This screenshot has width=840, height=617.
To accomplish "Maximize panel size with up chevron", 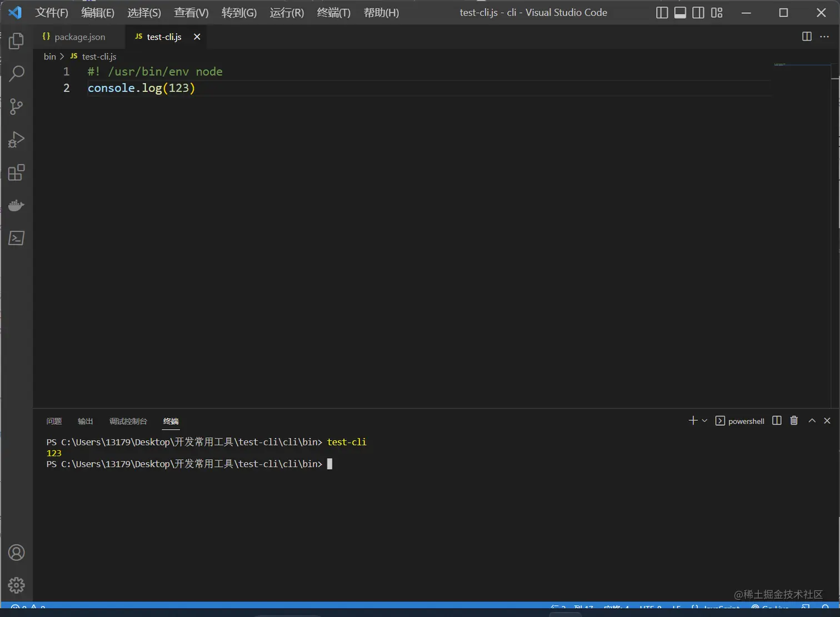I will point(812,421).
